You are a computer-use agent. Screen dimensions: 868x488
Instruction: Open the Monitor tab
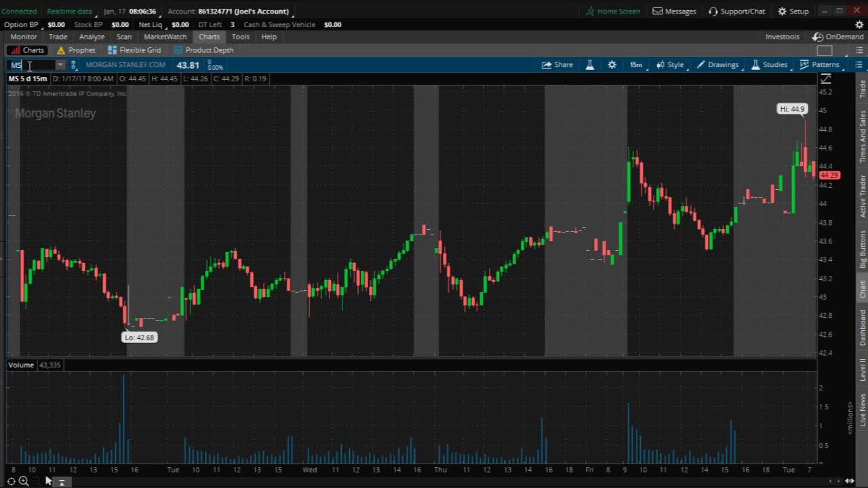pos(24,37)
